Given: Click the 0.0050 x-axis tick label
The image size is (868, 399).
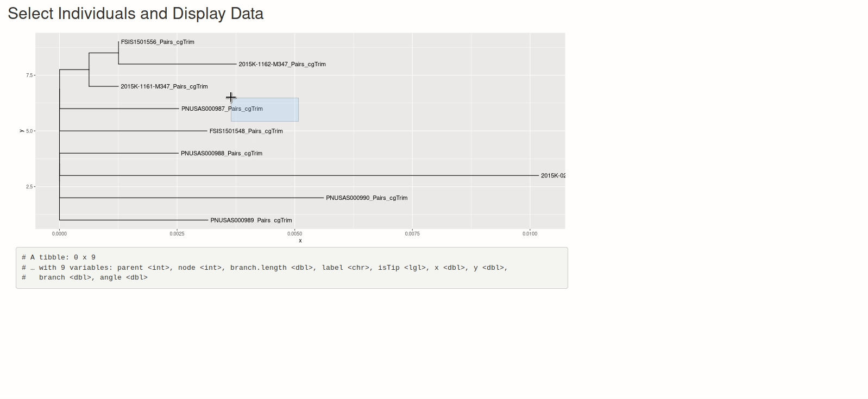Looking at the screenshot, I should 294,234.
